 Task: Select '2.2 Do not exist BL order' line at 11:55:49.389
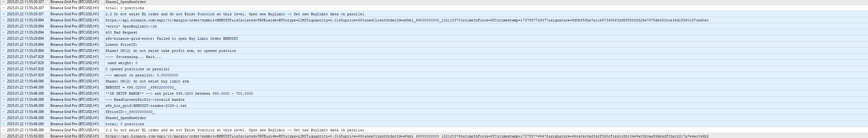pyautogui.click(x=234, y=130)
